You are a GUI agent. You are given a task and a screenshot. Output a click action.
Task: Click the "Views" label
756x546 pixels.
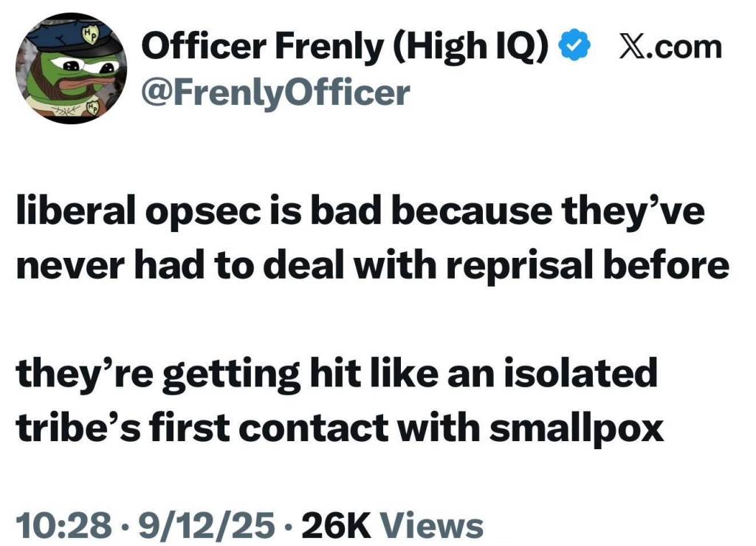436,525
